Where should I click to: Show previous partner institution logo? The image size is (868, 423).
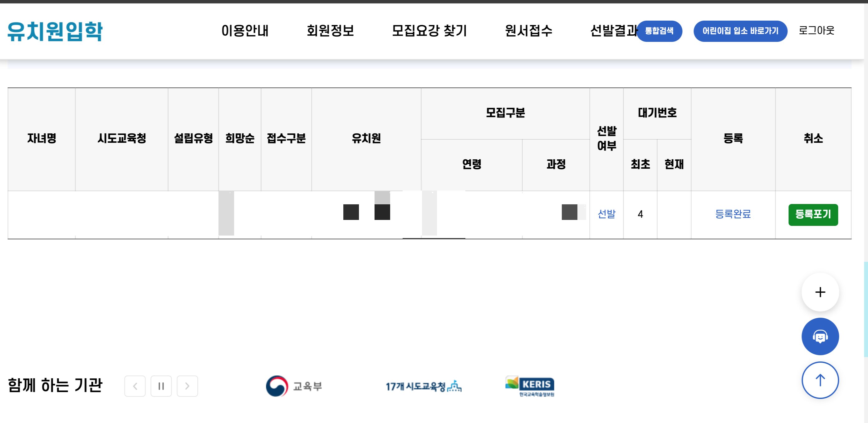coord(135,386)
